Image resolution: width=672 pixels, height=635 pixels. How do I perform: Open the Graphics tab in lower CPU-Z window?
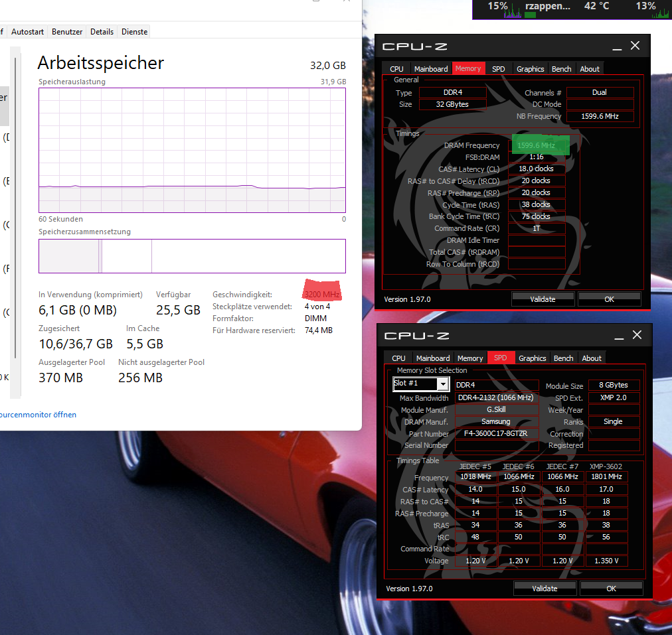[533, 358]
